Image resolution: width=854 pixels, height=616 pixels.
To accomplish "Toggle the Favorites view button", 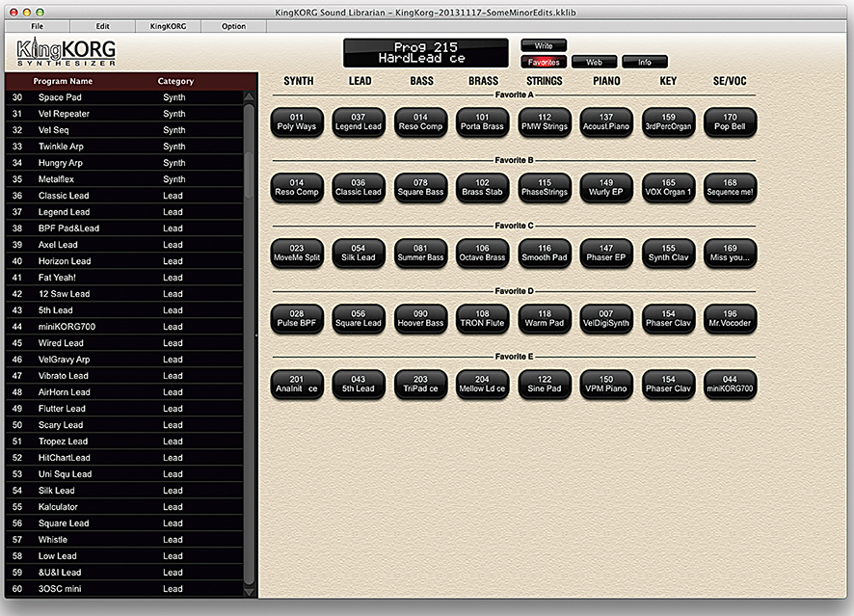I will [544, 62].
